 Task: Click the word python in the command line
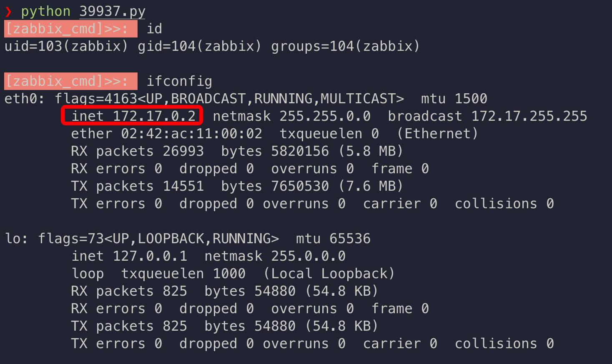pos(45,12)
